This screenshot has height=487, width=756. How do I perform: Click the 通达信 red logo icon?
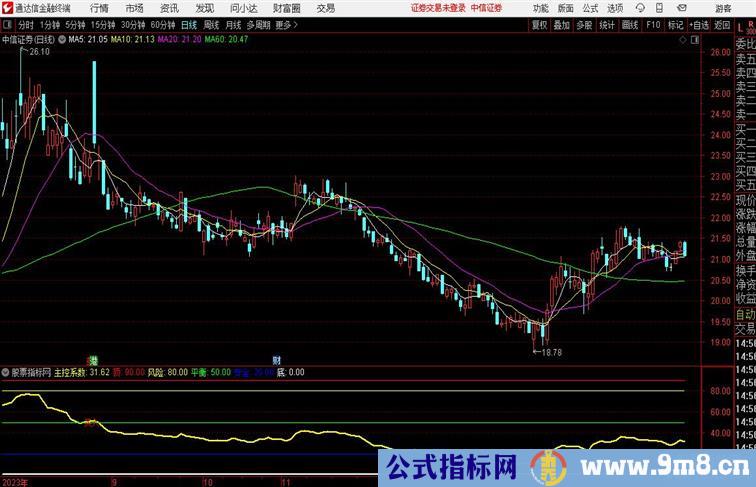pos(8,8)
